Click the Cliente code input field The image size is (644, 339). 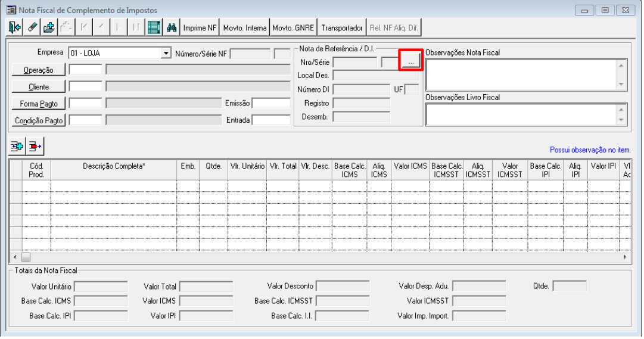pos(85,86)
